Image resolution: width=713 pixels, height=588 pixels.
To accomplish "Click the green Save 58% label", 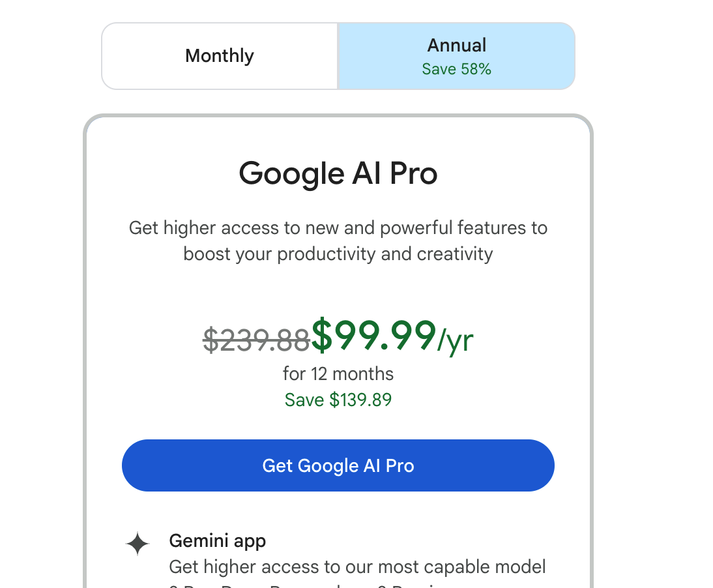I will coord(456,69).
